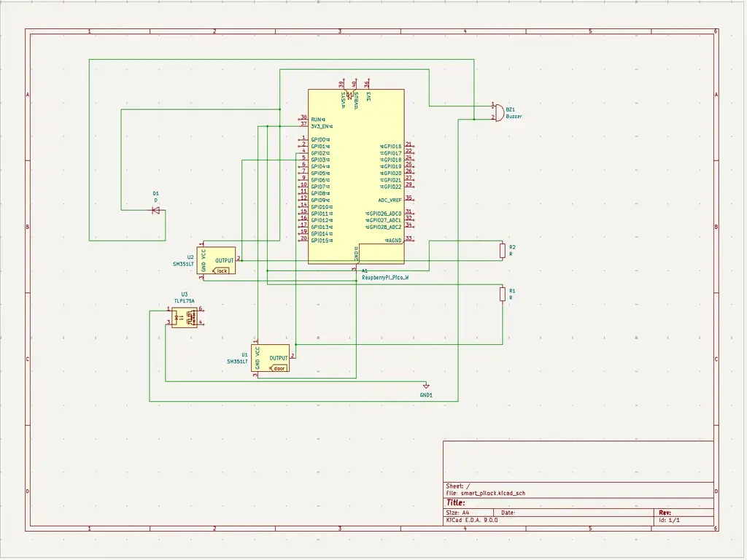Select the R1 resistor symbol
Image resolution: width=747 pixels, height=560 pixels.
(502, 295)
